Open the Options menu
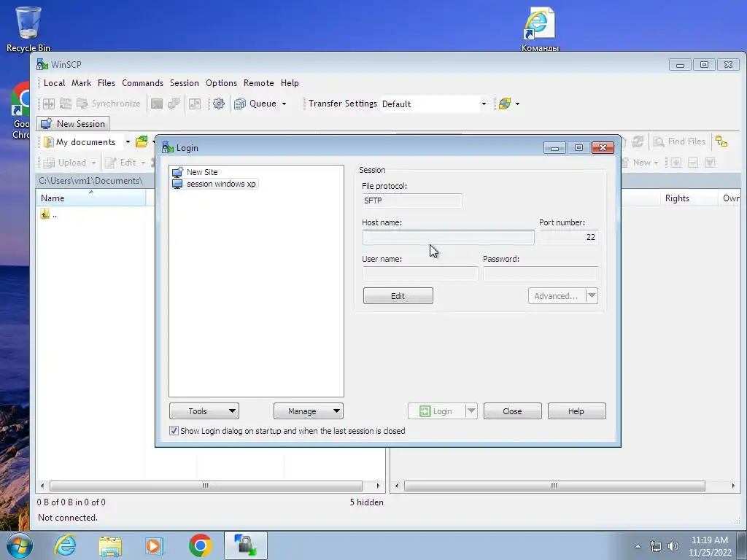The image size is (747, 560). pos(221,83)
